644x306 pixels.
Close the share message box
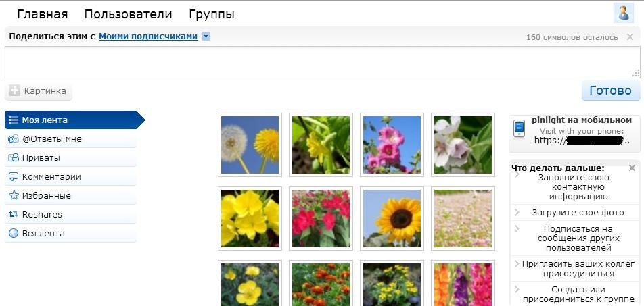point(630,37)
